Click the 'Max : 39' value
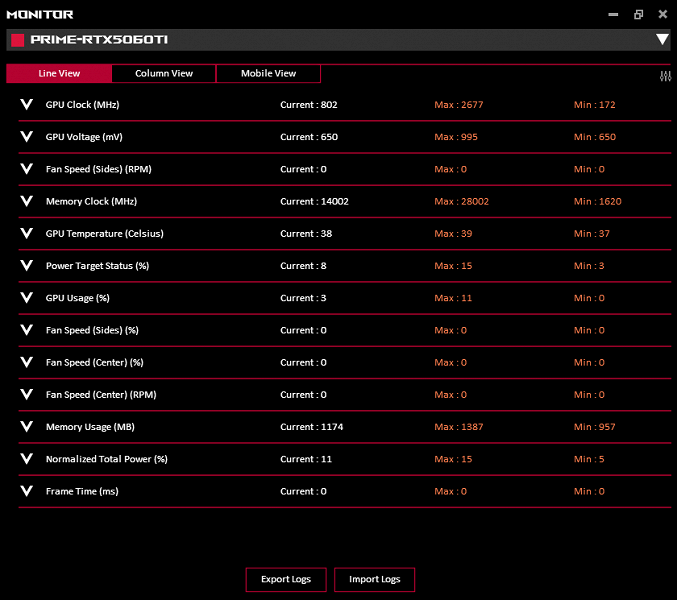 (x=453, y=234)
